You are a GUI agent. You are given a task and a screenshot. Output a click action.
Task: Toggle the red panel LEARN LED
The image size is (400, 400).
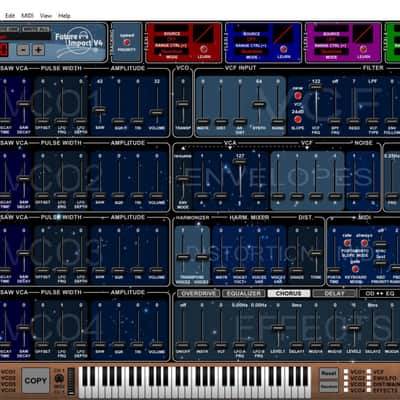coord(203,49)
